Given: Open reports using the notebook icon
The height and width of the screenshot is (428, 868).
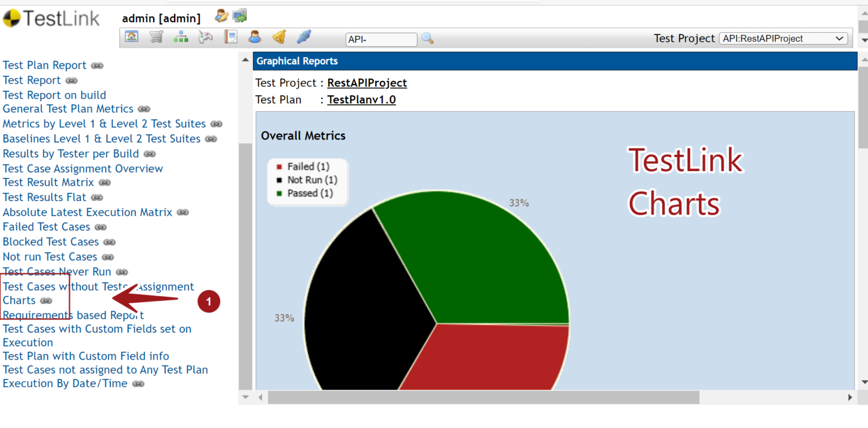Looking at the screenshot, I should click(x=231, y=37).
